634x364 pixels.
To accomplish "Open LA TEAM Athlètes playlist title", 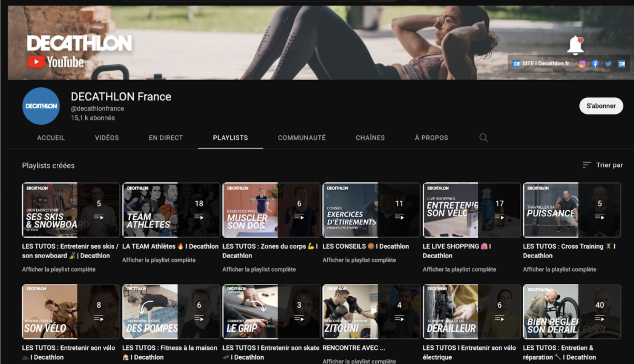I will pos(170,246).
